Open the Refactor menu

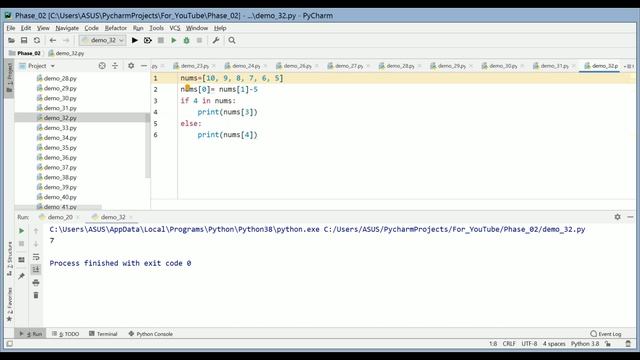coord(116,28)
